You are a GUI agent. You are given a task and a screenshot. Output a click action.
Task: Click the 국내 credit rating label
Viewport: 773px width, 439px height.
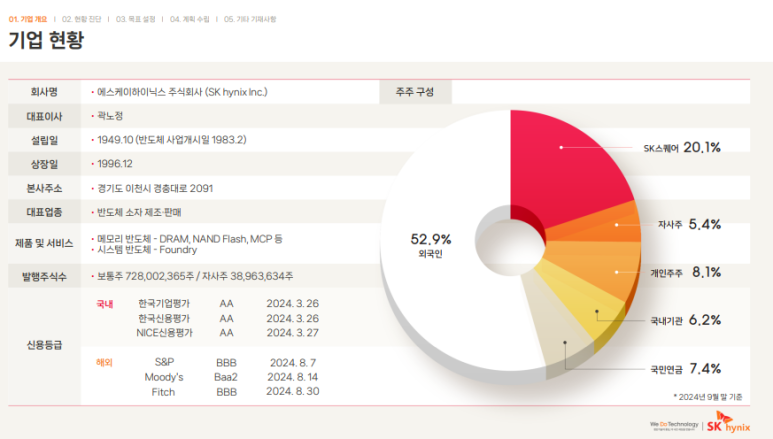105,304
